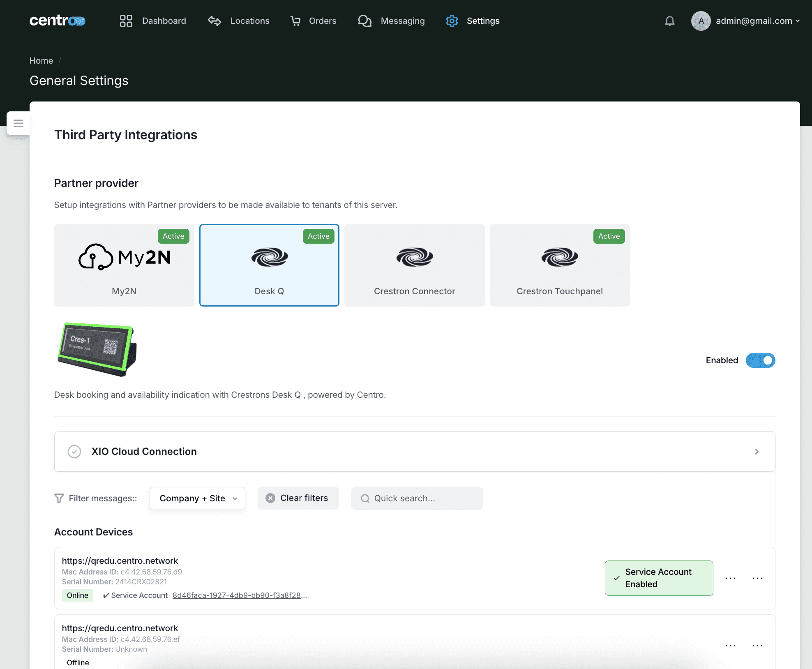Image resolution: width=812 pixels, height=669 pixels.
Task: Click the Centro logo
Action: pos(57,21)
